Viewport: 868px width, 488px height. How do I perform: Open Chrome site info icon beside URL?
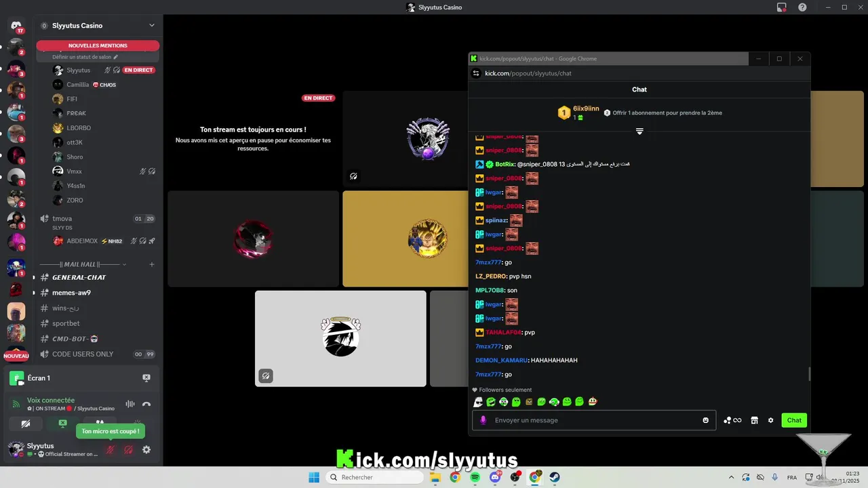coord(476,73)
